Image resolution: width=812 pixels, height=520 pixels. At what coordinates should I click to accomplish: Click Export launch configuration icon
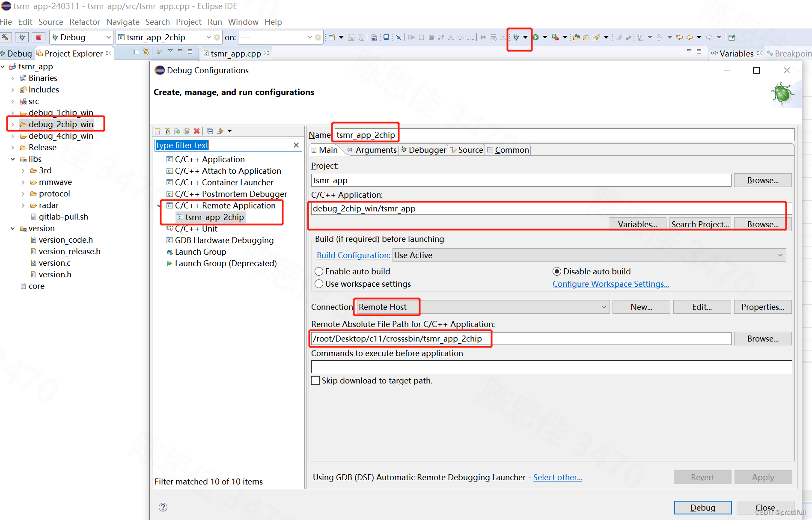(177, 131)
